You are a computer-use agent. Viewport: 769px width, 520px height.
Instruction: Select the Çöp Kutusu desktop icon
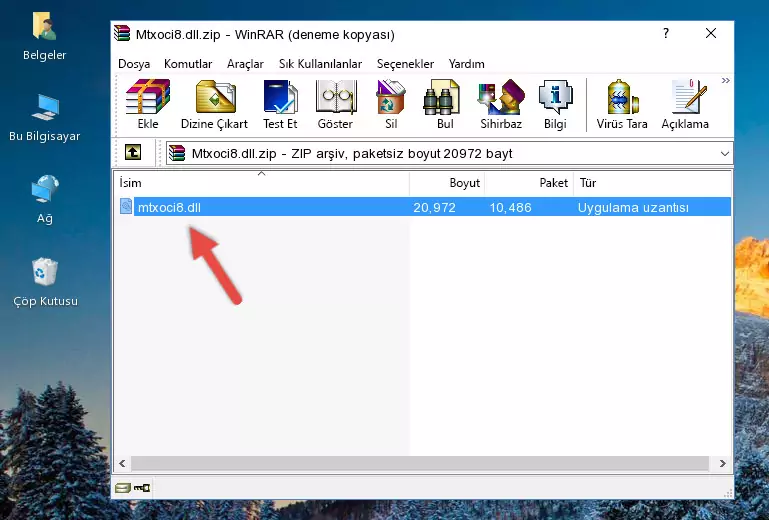click(45, 282)
